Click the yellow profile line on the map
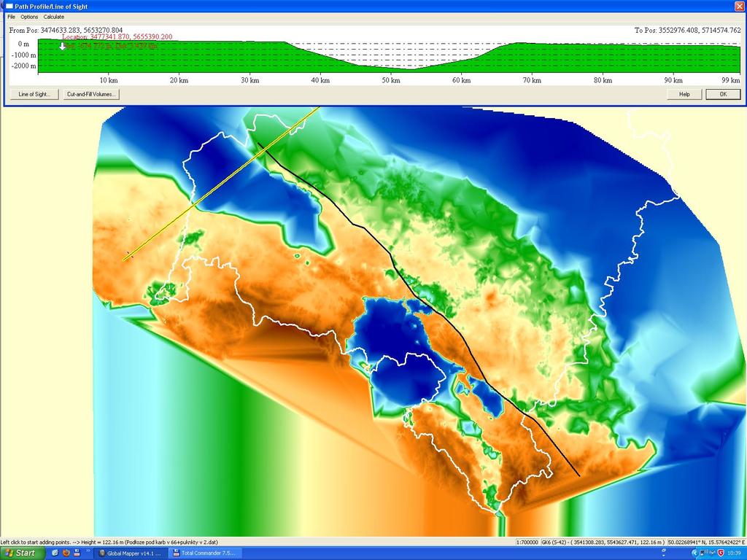 click(220, 183)
